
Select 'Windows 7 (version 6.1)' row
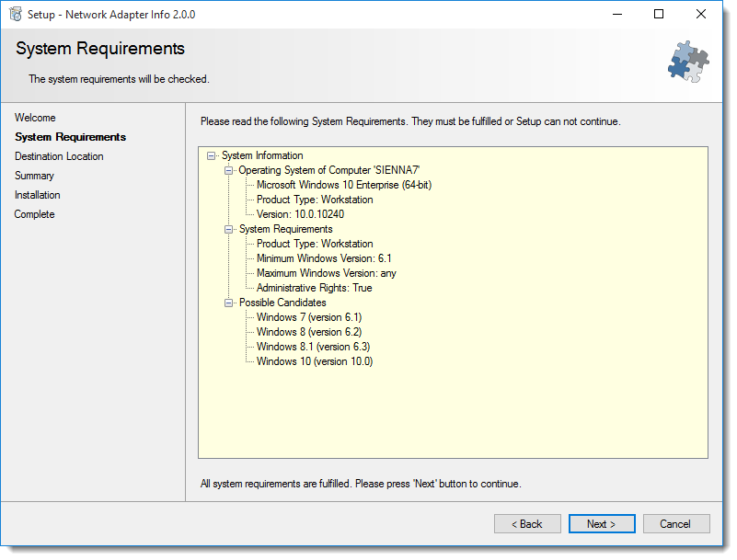(x=309, y=317)
